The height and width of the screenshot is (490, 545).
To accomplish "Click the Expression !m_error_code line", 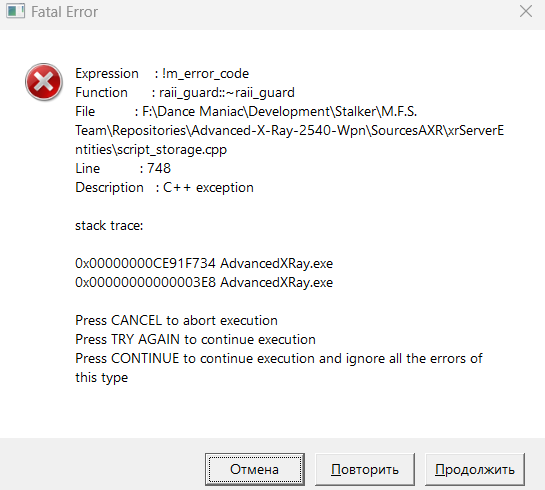I will [162, 74].
